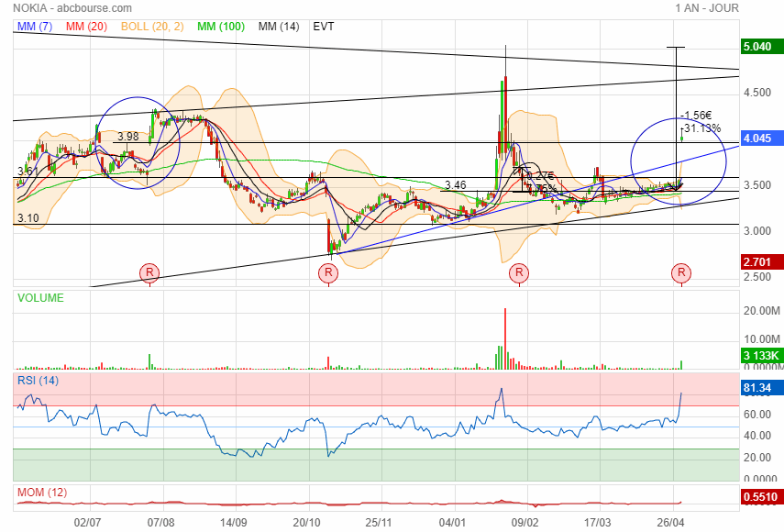The height and width of the screenshot is (532, 784).
Task: Click the R event marker above 07/08
Action: (x=149, y=273)
